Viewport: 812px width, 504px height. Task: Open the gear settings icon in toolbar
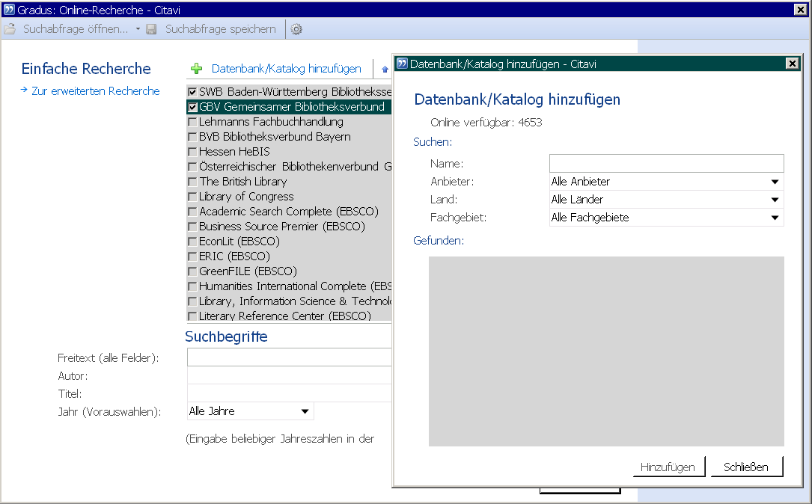(x=296, y=29)
